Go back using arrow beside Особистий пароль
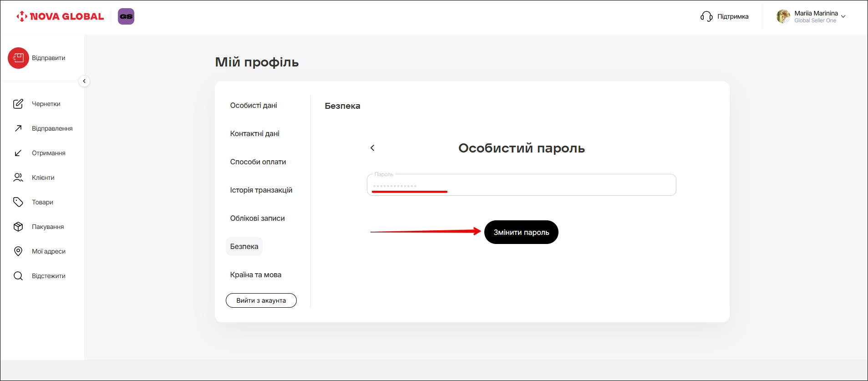The height and width of the screenshot is (381, 868). coord(372,148)
